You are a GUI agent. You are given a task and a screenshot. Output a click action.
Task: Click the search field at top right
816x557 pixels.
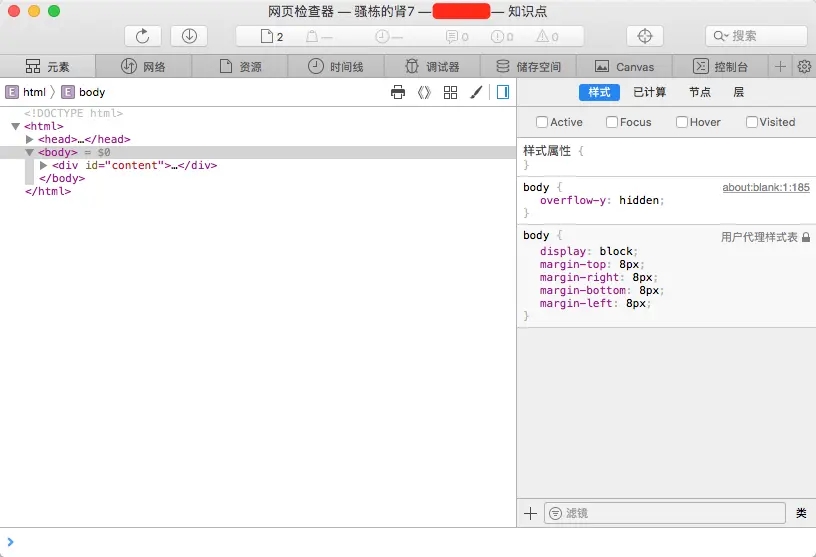pyautogui.click(x=756, y=36)
